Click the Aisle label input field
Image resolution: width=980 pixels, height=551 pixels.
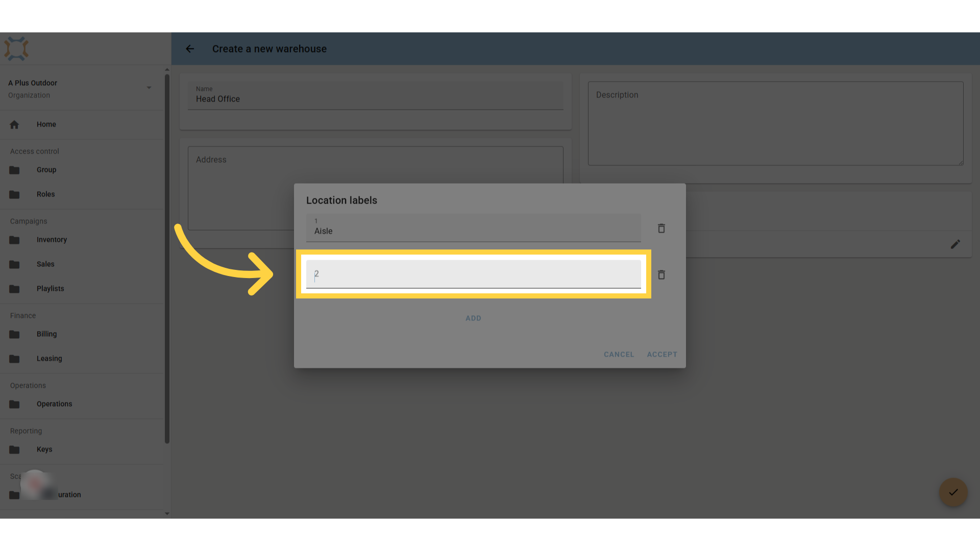click(474, 228)
